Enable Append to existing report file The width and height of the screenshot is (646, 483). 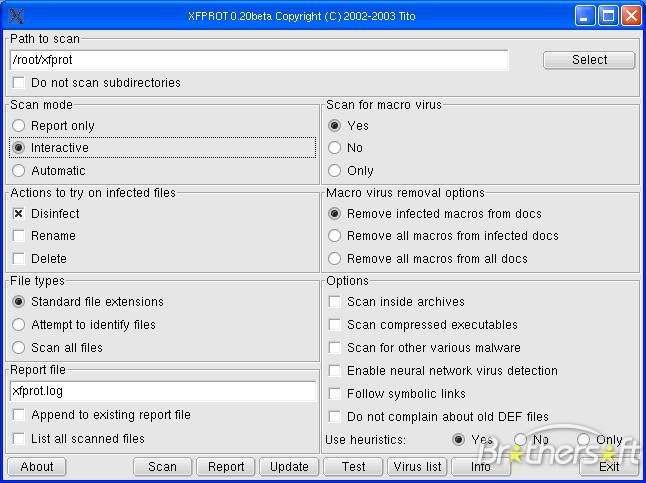[19, 415]
